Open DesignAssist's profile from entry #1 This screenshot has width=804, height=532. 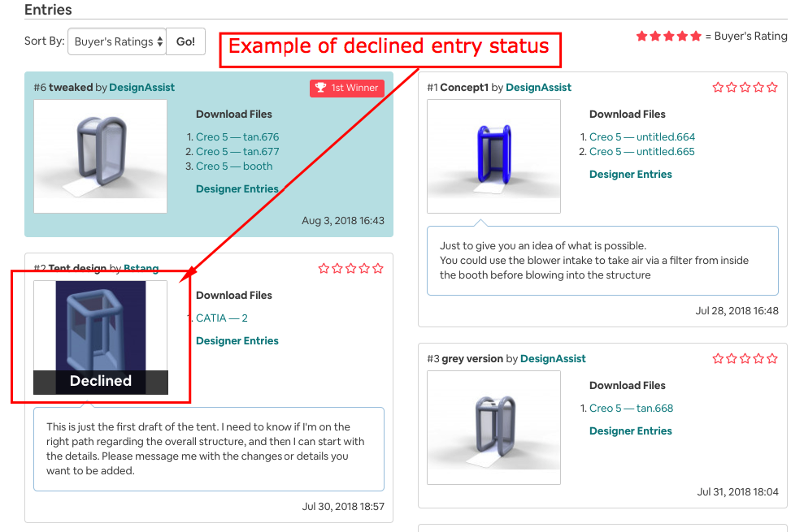(x=538, y=87)
